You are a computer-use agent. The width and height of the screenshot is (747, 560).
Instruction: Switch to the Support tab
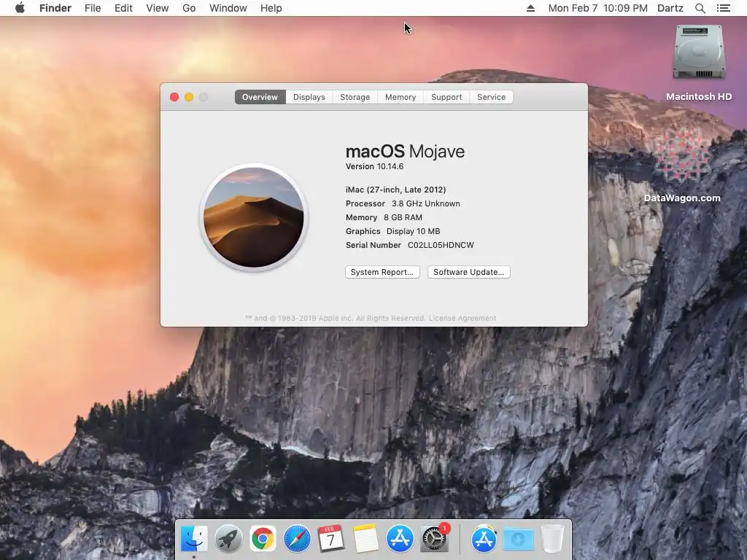[x=446, y=97]
